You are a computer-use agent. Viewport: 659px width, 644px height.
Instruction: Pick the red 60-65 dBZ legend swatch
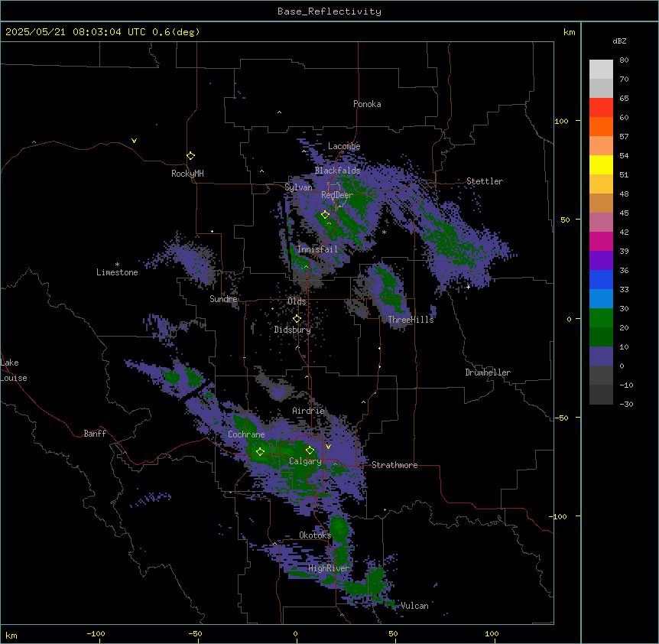pos(601,108)
